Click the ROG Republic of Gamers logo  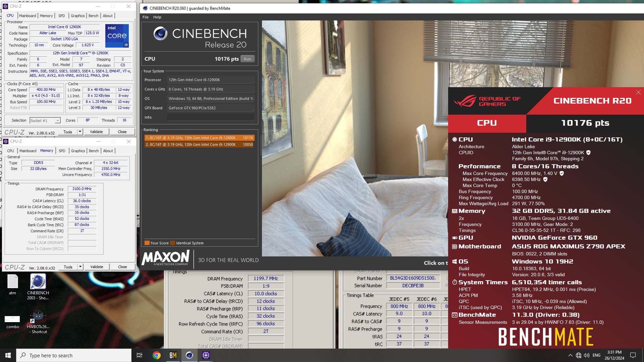(487, 101)
